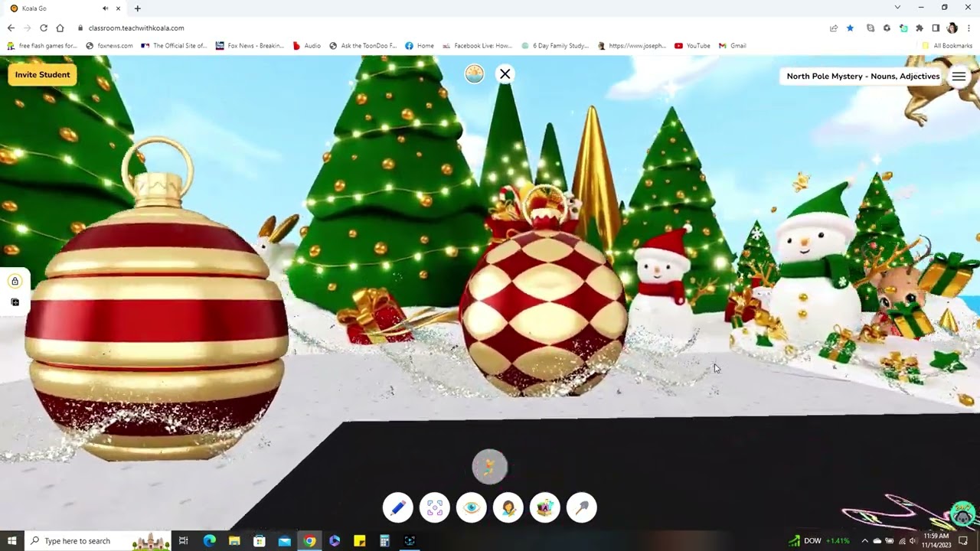The image size is (980, 551).
Task: Open the notification center icon
Action: click(x=963, y=541)
